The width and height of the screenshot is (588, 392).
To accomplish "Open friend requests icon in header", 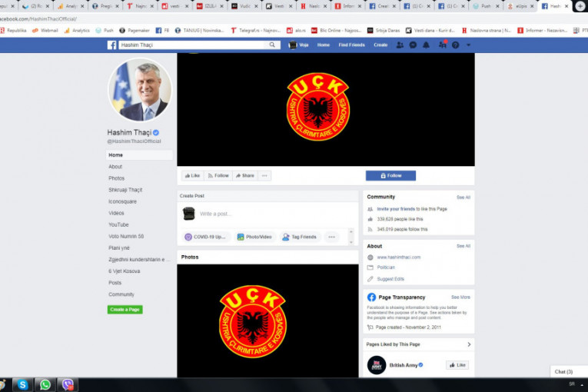I will 400,45.
